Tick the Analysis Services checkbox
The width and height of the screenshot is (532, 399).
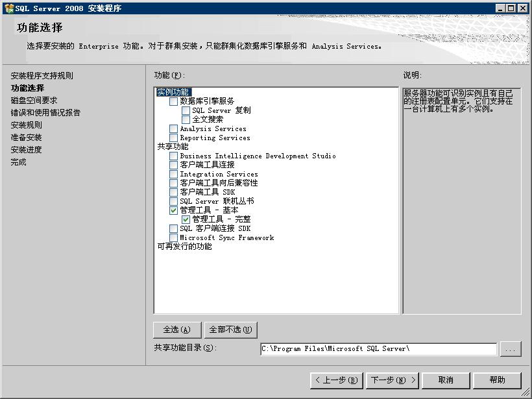click(173, 128)
